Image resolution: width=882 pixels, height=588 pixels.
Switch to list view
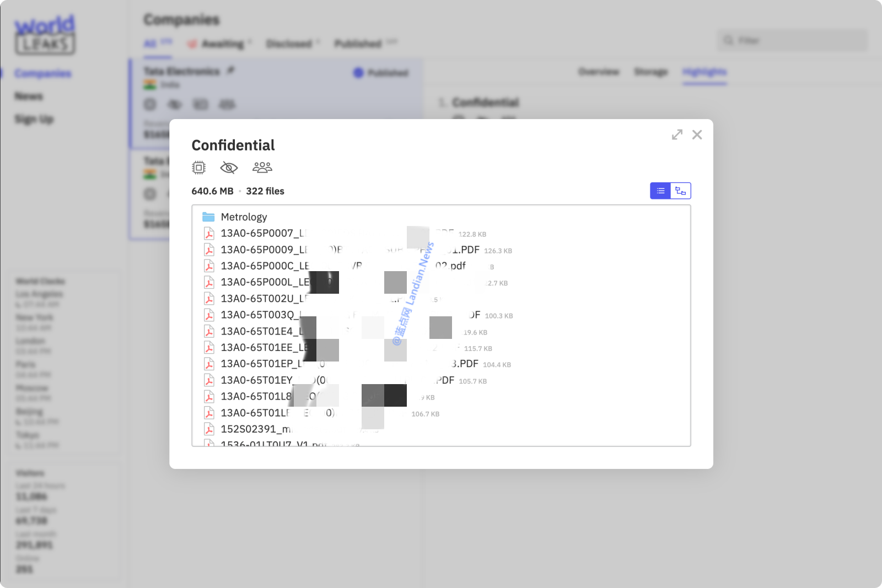660,191
